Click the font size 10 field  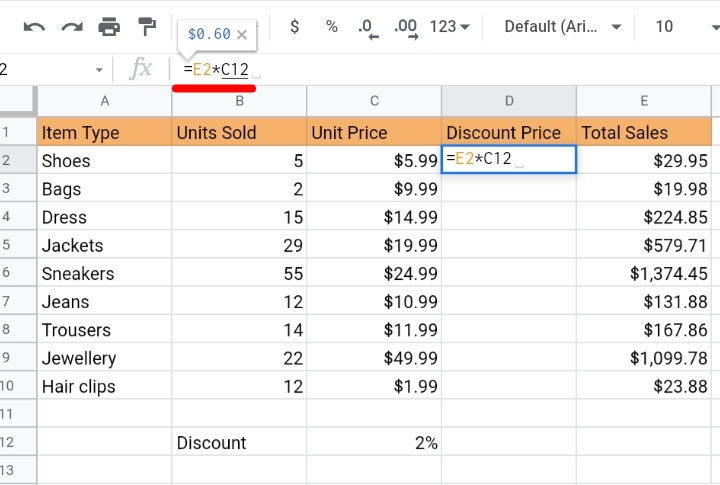[x=664, y=27]
